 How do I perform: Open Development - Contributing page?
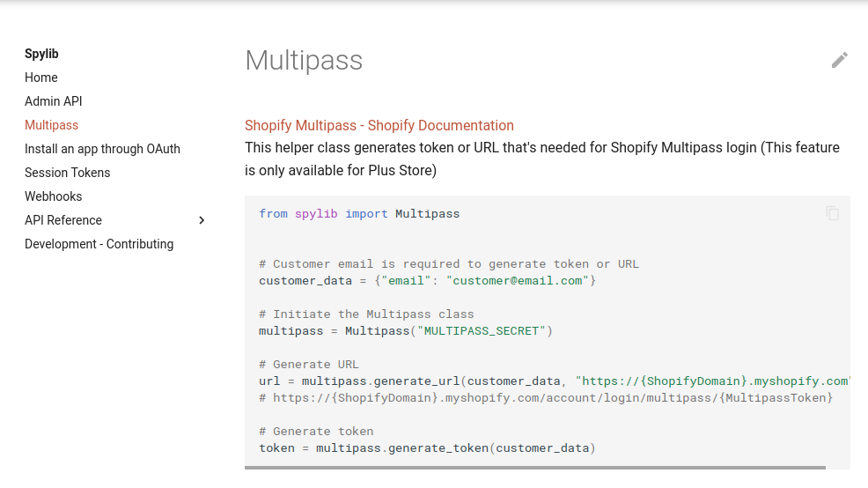[x=99, y=244]
